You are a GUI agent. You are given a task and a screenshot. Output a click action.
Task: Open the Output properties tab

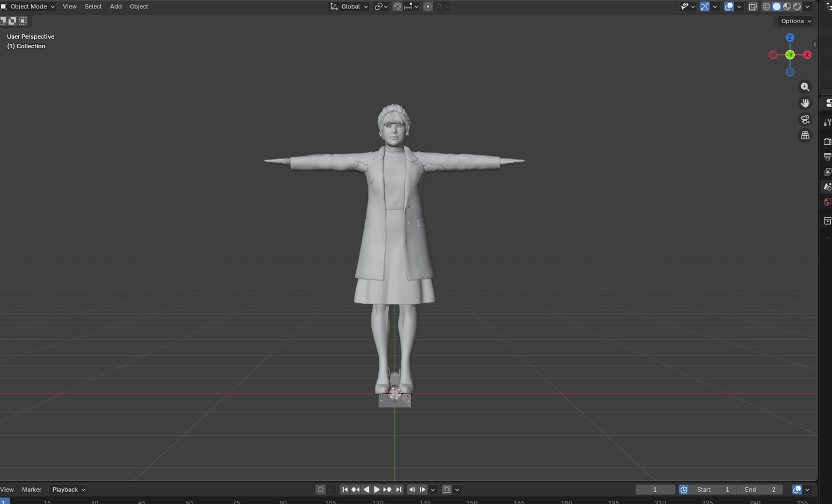click(x=827, y=156)
